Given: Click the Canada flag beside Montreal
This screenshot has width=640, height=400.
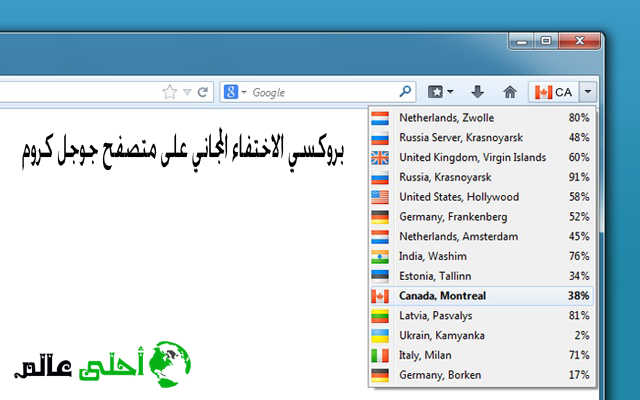Looking at the screenshot, I should [380, 296].
